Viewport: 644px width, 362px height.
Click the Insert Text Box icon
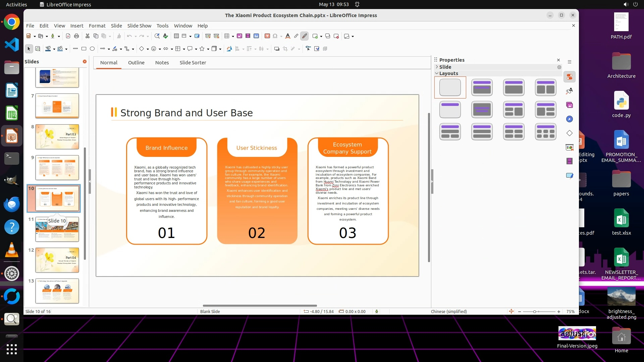(267, 36)
